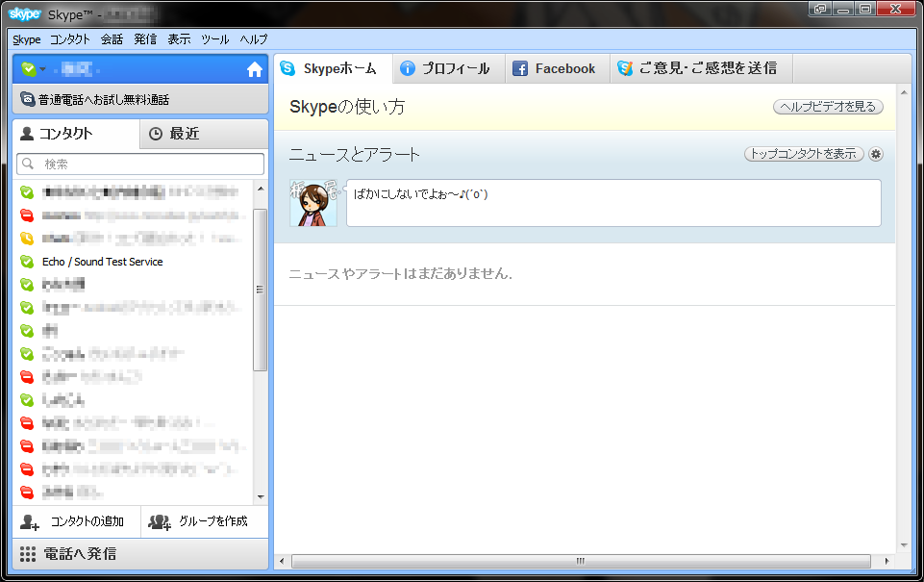Open the Skype menu
Screen dimensions: 924x582
(27, 39)
